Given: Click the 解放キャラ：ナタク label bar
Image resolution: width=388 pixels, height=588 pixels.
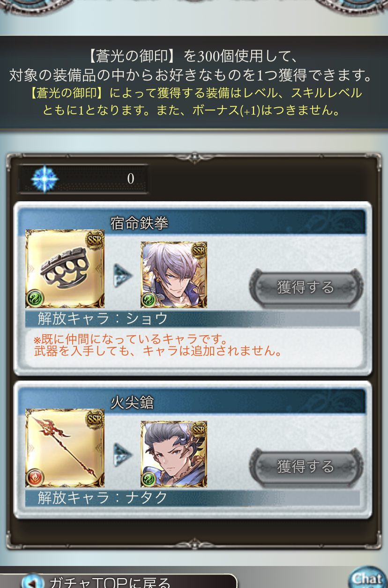Looking at the screenshot, I should coord(193,498).
